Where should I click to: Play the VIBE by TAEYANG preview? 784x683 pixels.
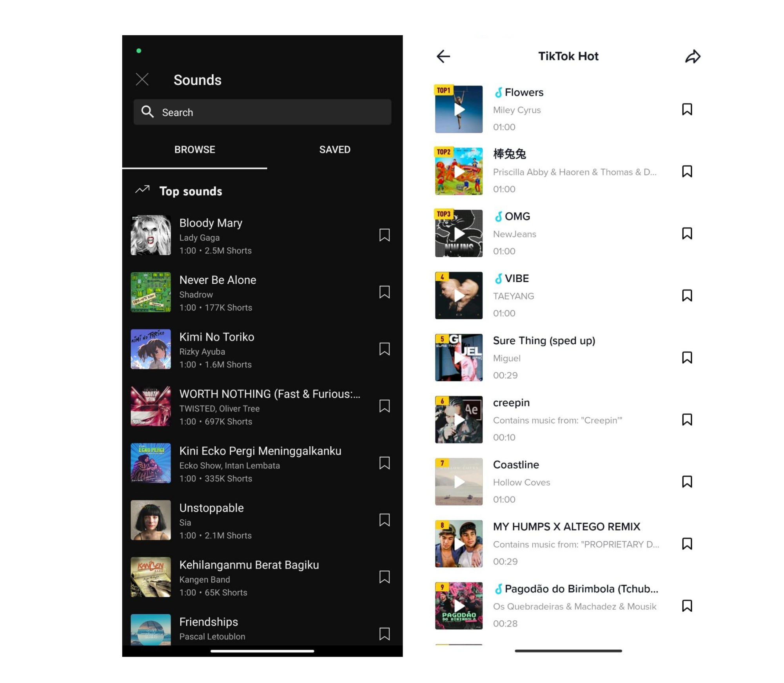coord(458,295)
